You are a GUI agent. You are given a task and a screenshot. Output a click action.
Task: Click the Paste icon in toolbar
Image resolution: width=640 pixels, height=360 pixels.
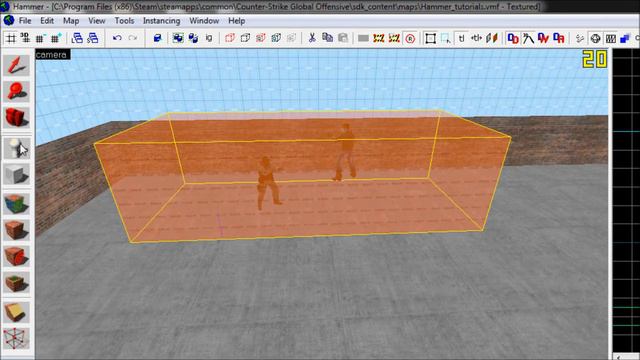tap(343, 38)
